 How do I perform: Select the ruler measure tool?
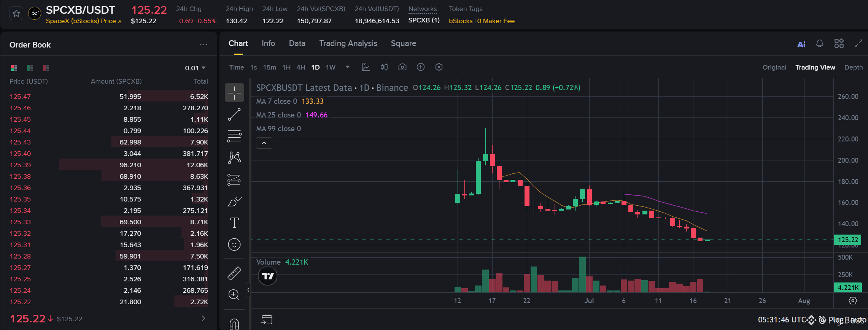pyautogui.click(x=234, y=273)
